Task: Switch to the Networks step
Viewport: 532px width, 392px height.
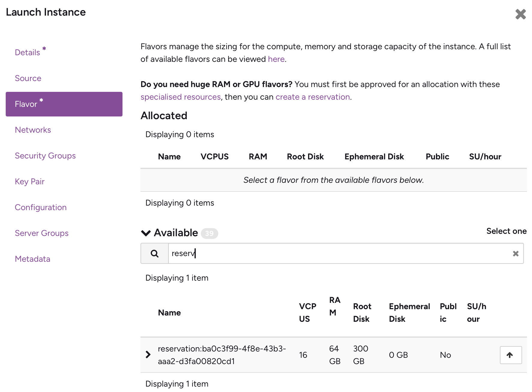Action: (x=33, y=130)
